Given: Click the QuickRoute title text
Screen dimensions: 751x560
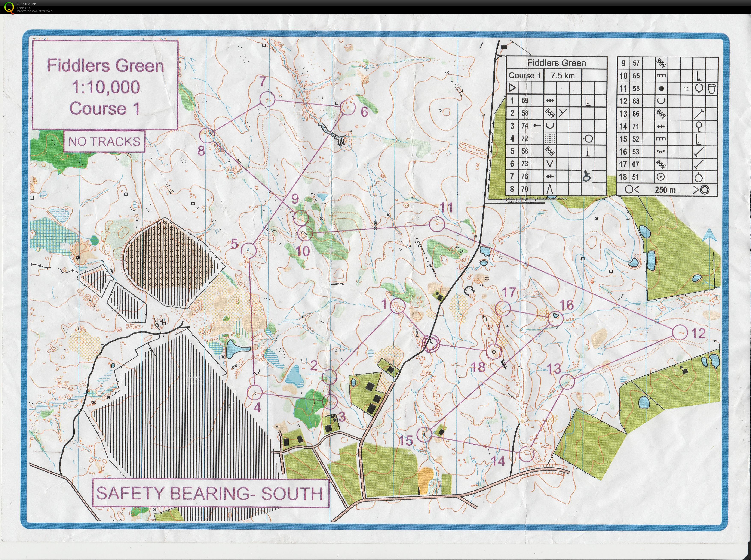Looking at the screenshot, I should [x=27, y=4].
